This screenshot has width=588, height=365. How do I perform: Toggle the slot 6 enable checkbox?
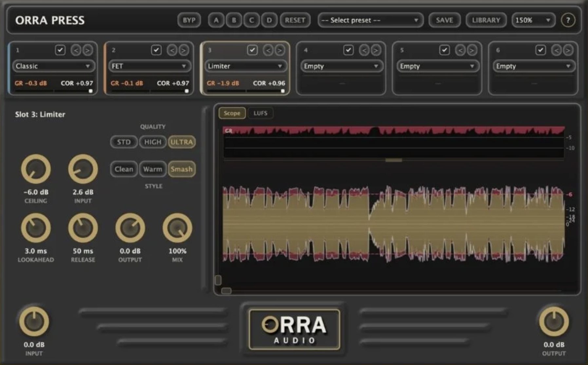click(541, 50)
